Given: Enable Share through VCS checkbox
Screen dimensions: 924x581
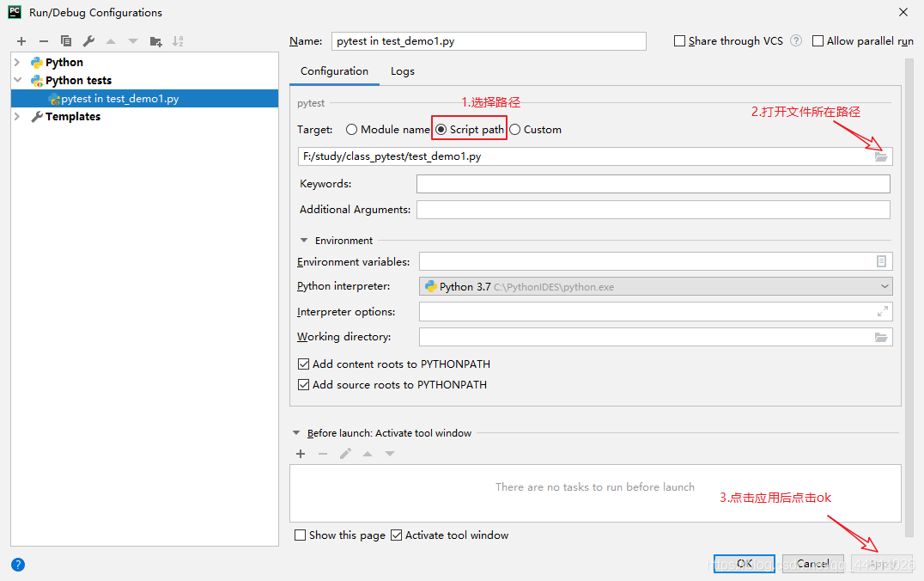Looking at the screenshot, I should coord(680,41).
